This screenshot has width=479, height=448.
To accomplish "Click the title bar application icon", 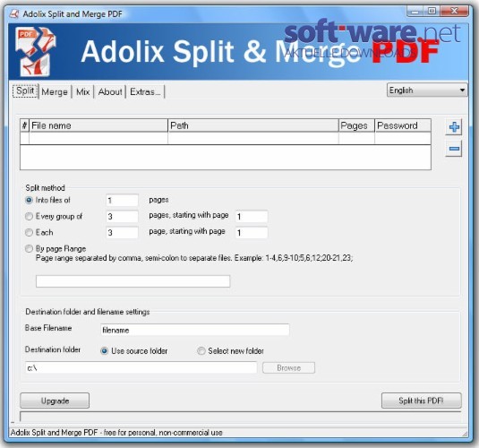I will 14,13.
